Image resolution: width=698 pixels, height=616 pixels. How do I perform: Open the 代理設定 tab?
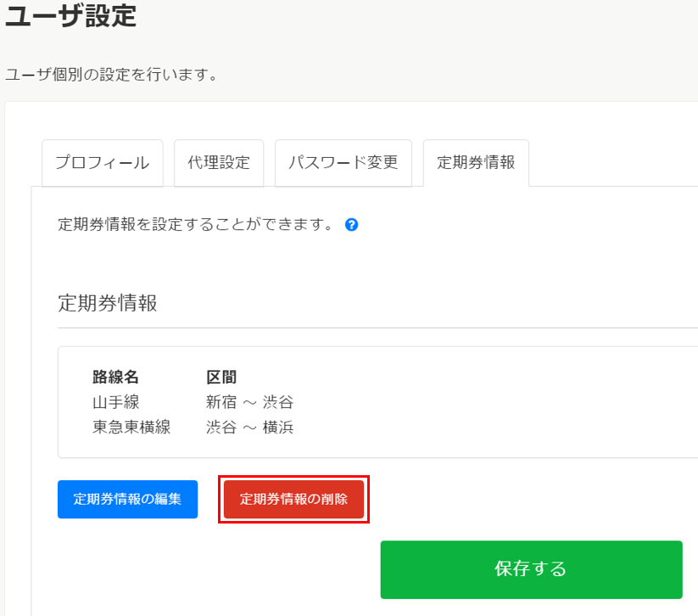point(219,162)
